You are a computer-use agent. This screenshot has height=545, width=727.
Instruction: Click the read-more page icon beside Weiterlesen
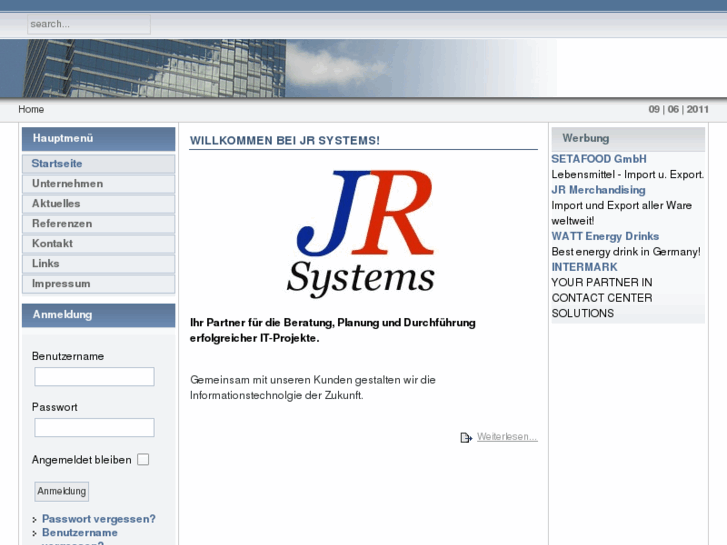[466, 437]
